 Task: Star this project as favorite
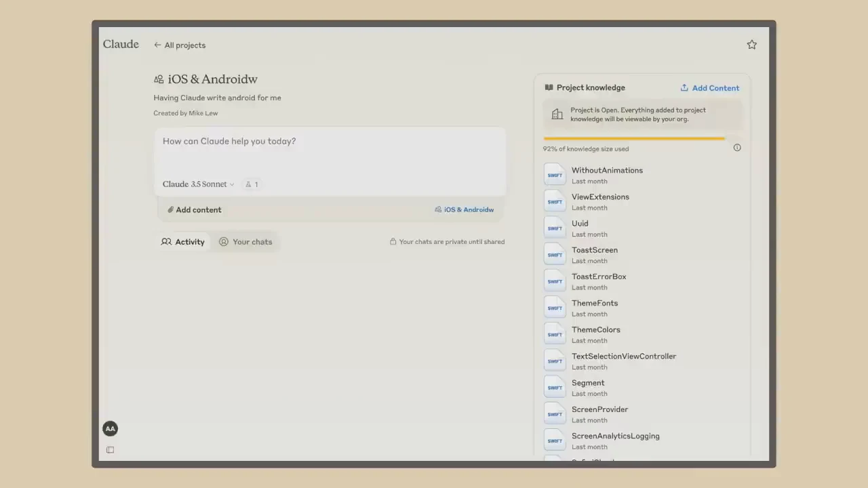click(x=751, y=45)
